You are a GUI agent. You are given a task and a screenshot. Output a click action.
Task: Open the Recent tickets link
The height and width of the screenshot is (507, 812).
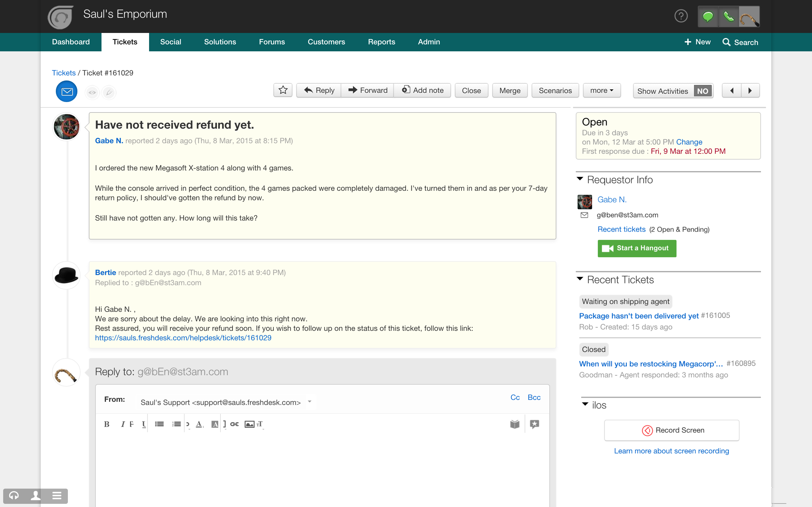tap(621, 229)
